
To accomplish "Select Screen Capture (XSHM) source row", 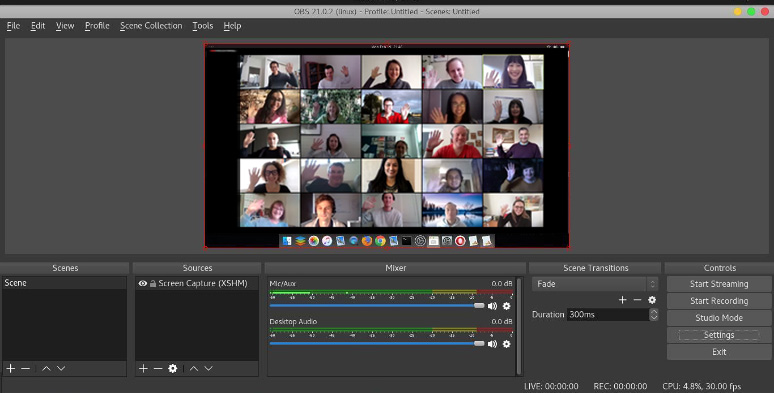I will (196, 283).
